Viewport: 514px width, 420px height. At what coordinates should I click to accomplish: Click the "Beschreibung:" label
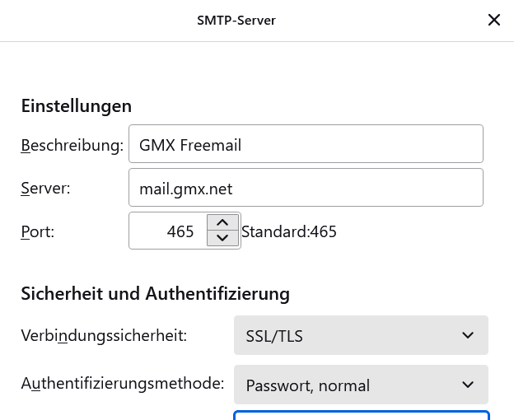pos(72,146)
